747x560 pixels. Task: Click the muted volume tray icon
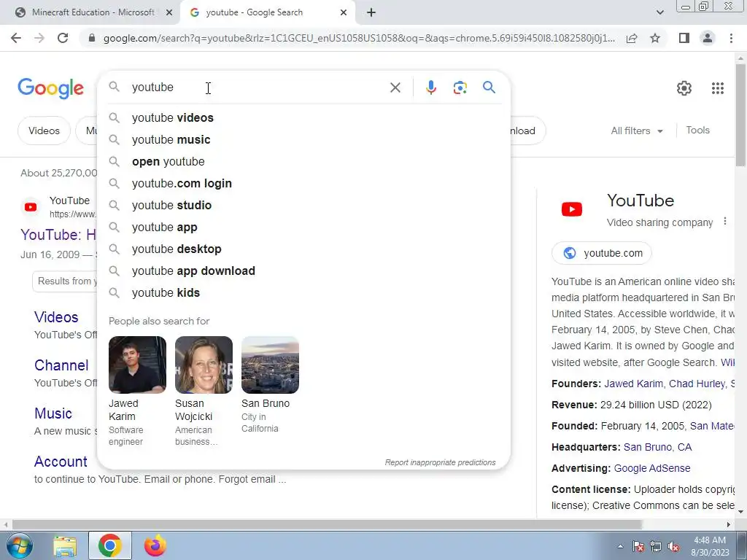pyautogui.click(x=673, y=547)
